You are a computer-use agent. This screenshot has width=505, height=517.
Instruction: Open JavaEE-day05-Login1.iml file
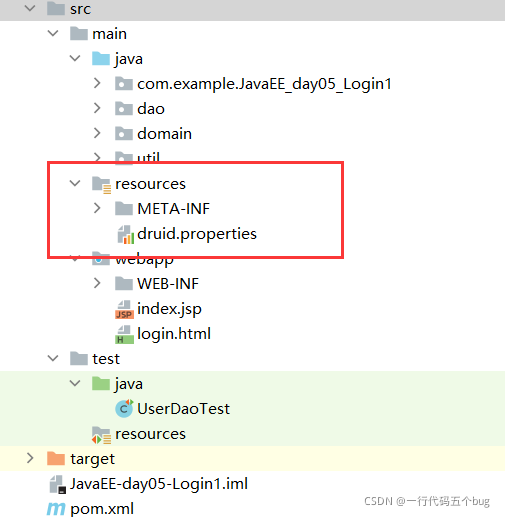pyautogui.click(x=159, y=484)
